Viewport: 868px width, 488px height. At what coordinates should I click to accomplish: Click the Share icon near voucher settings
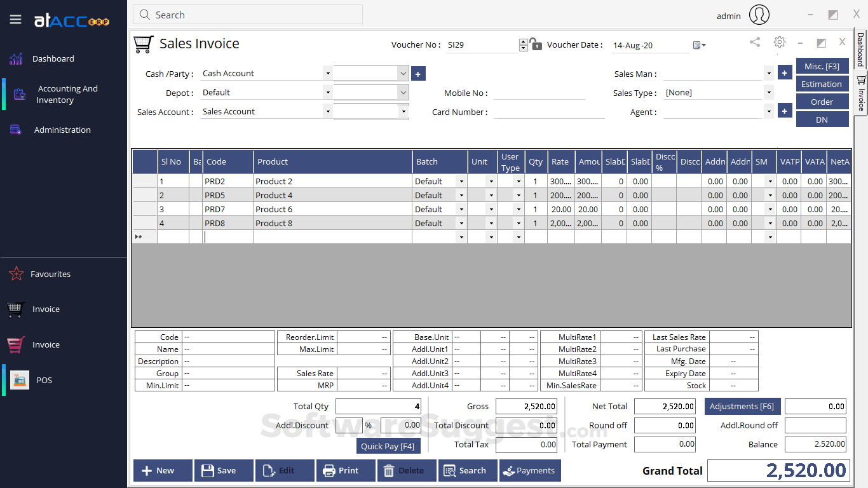coord(754,42)
